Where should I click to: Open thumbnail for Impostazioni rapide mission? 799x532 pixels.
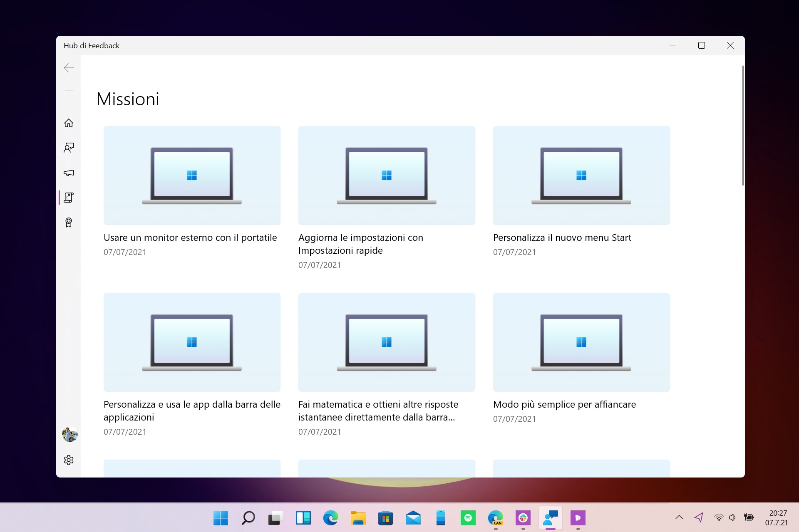387,176
